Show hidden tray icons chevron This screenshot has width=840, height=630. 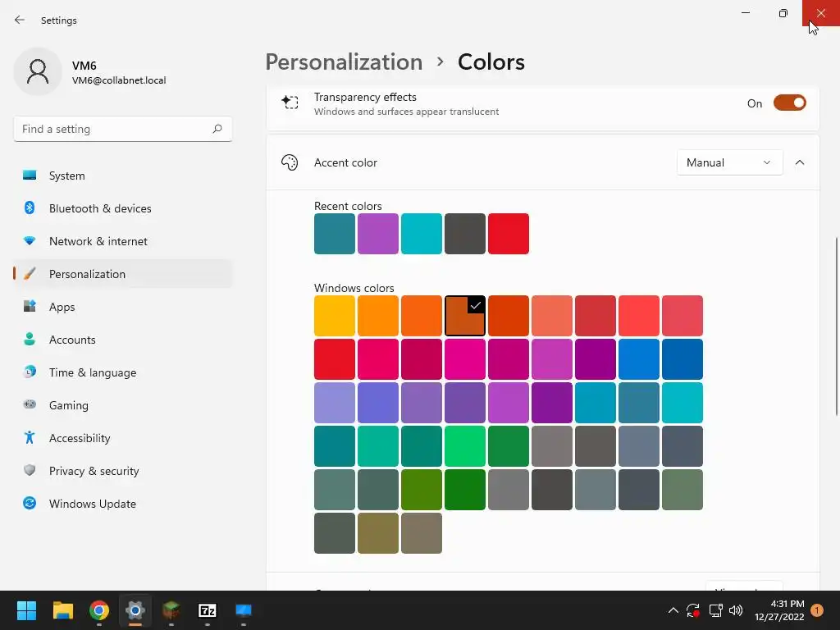pos(673,610)
